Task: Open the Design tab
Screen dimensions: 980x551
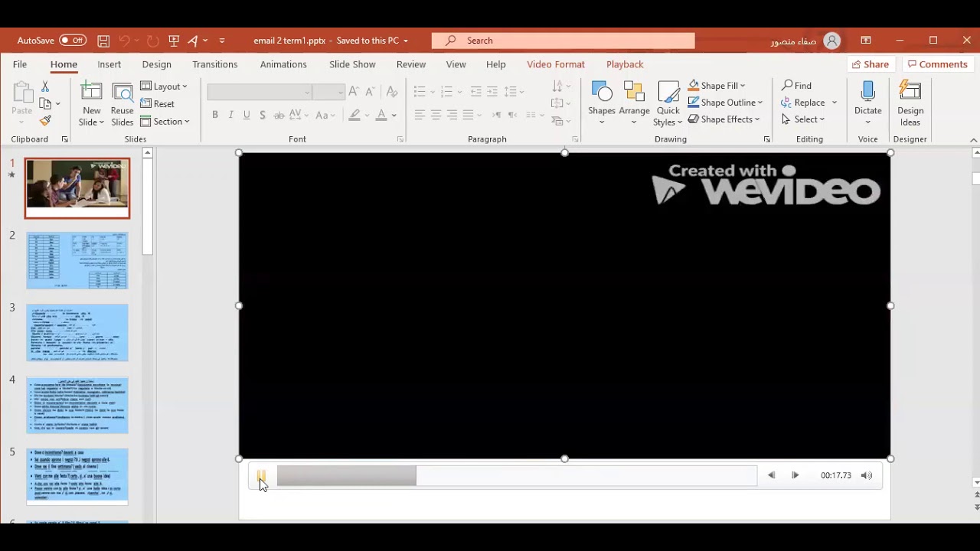Action: click(156, 64)
